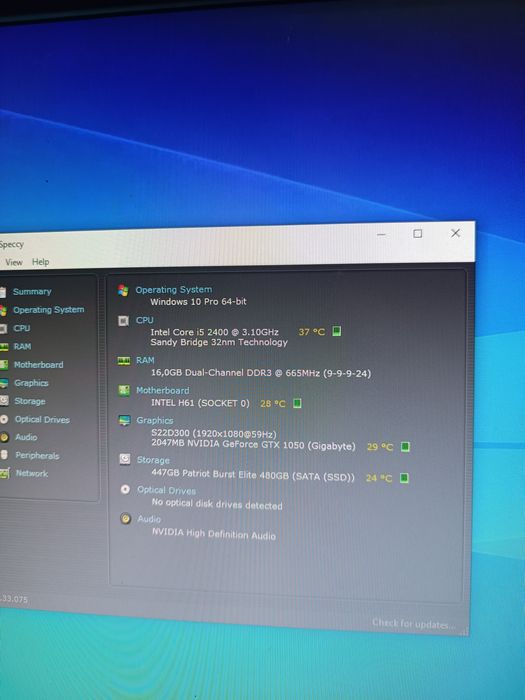Click the Audio speaker icon in summary
Image resolution: width=525 pixels, height=700 pixels.
point(126,518)
